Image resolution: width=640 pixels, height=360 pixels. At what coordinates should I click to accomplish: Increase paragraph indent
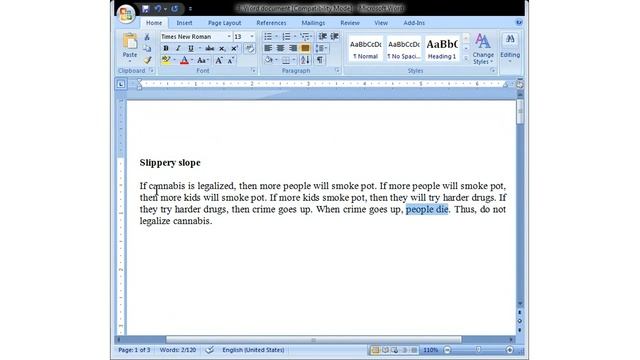point(334,37)
